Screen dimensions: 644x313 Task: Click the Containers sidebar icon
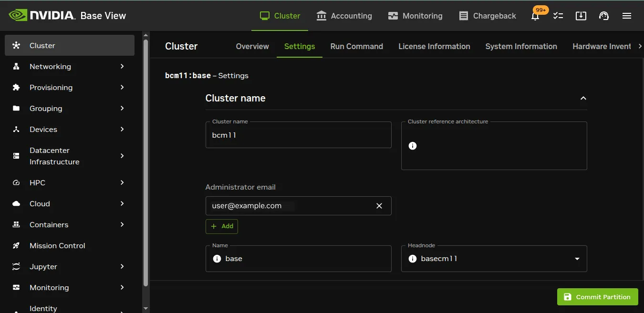[x=16, y=224]
